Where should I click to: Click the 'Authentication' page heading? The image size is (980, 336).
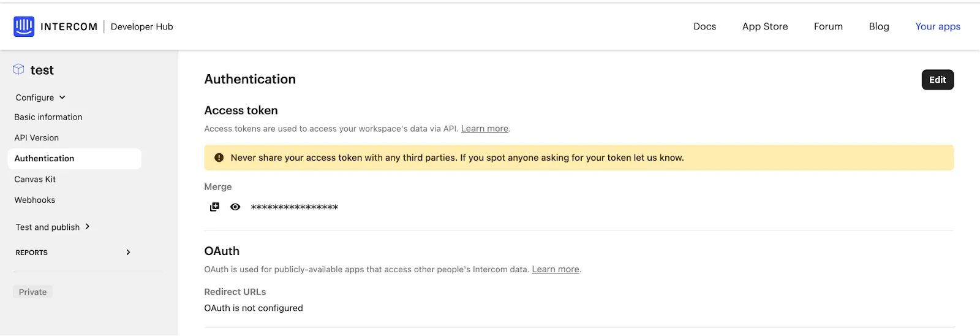(250, 79)
